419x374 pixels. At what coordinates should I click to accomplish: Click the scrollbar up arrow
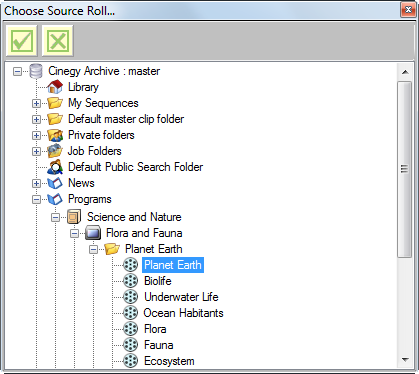pyautogui.click(x=405, y=72)
